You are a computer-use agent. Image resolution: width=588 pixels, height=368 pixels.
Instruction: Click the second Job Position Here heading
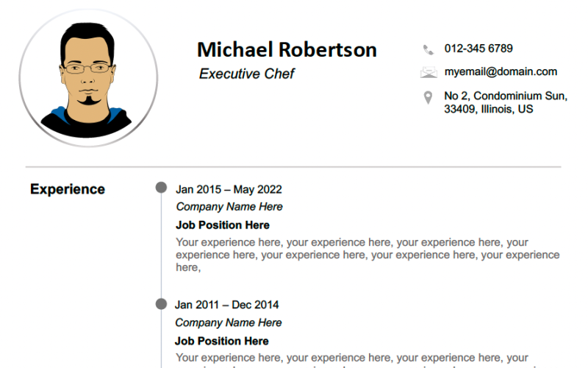[x=222, y=341]
